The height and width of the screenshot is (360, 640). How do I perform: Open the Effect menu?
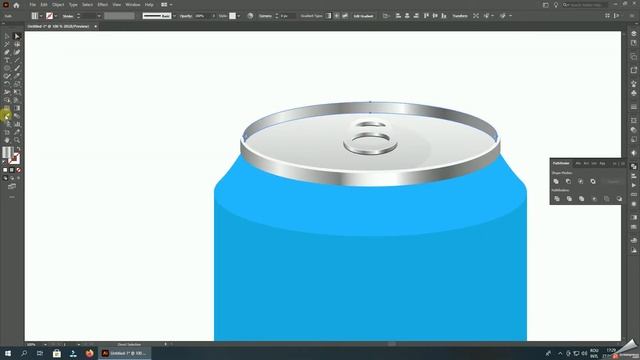pyautogui.click(x=102, y=5)
